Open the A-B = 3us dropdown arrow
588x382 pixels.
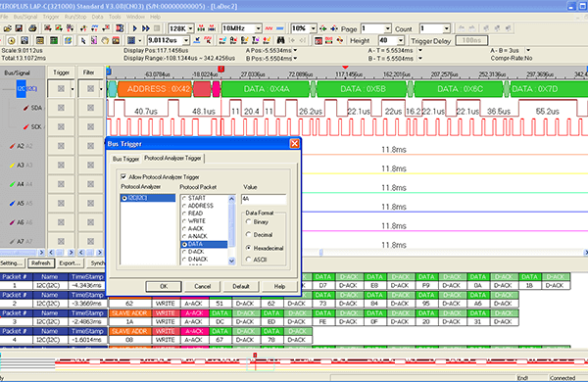(528, 50)
